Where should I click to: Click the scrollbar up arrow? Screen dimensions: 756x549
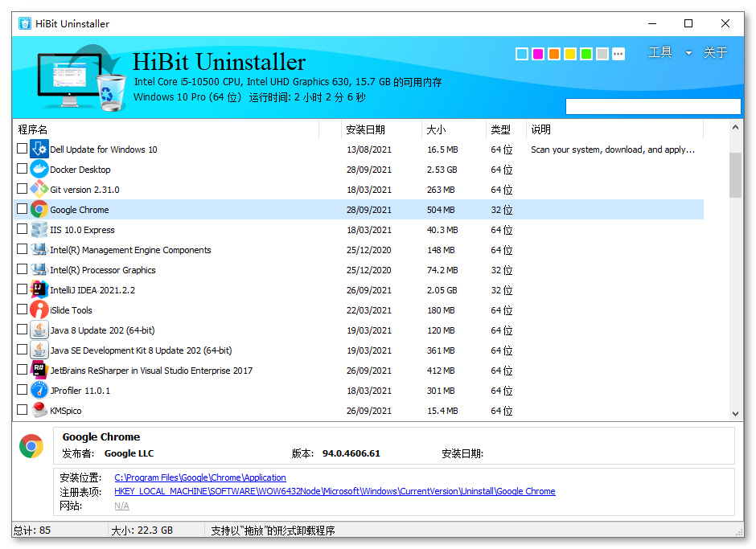(x=735, y=127)
